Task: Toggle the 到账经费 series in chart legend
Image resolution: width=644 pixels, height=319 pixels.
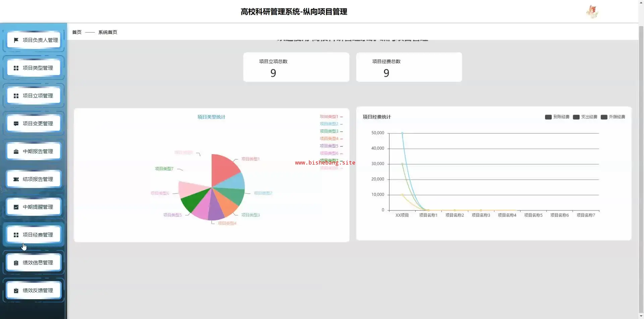Action: 557,117
